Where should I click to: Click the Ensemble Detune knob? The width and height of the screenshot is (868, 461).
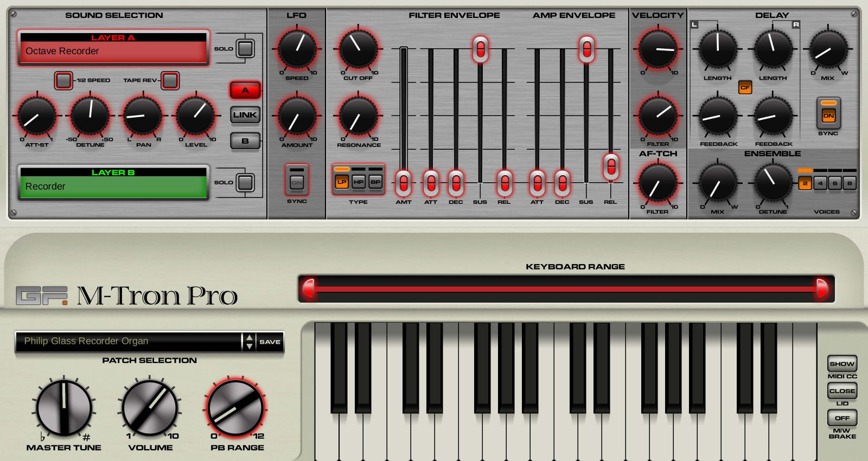773,182
